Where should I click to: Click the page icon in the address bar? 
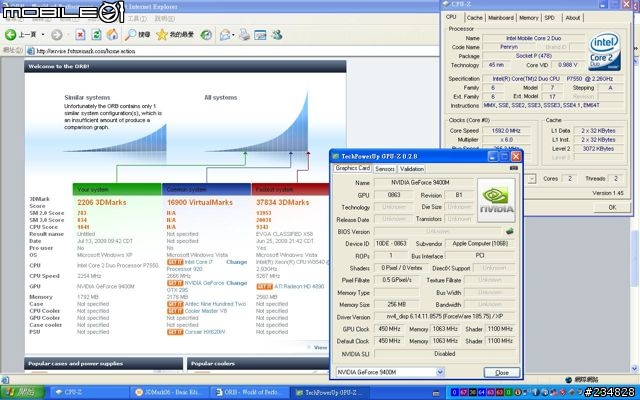[x=30, y=51]
